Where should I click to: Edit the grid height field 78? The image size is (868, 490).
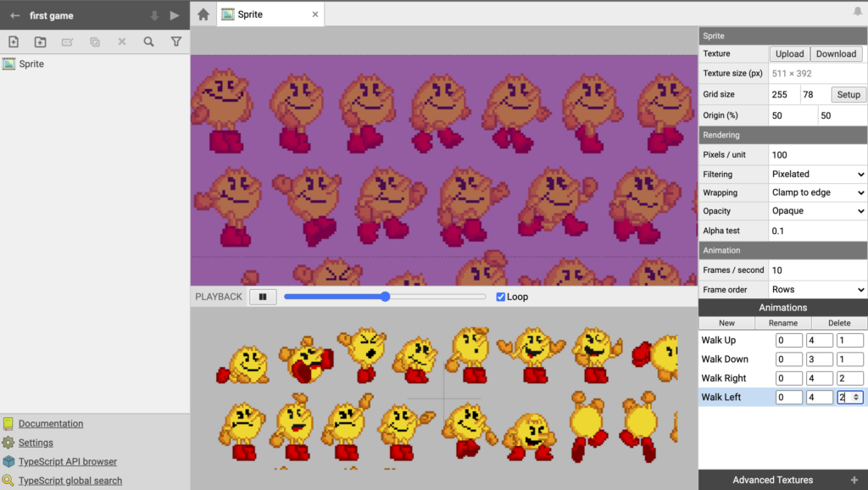[815, 95]
